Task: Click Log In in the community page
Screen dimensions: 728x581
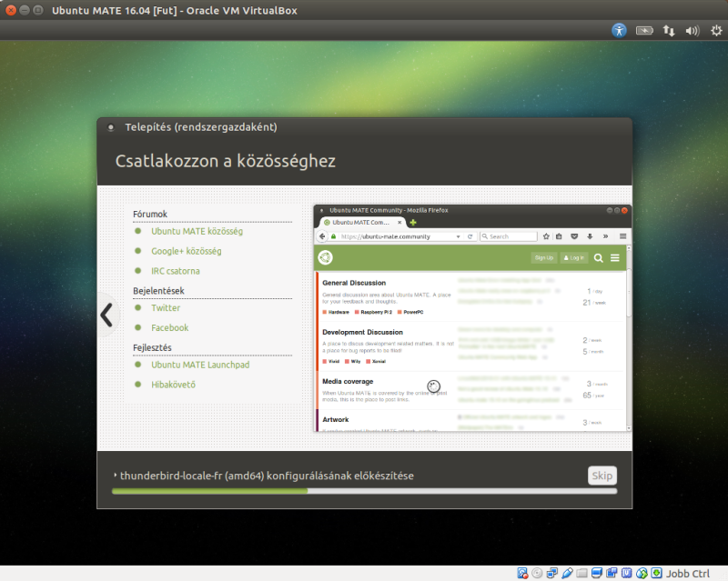Action: click(574, 257)
